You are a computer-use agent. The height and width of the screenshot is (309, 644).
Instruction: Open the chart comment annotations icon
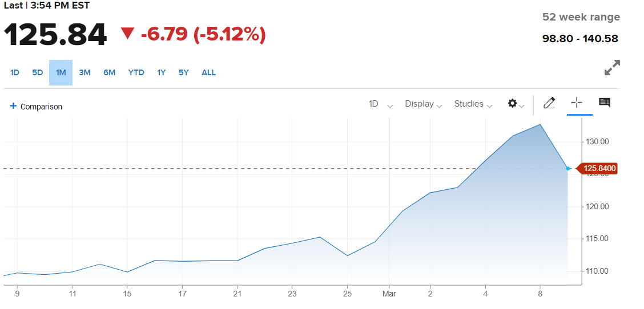click(x=604, y=103)
